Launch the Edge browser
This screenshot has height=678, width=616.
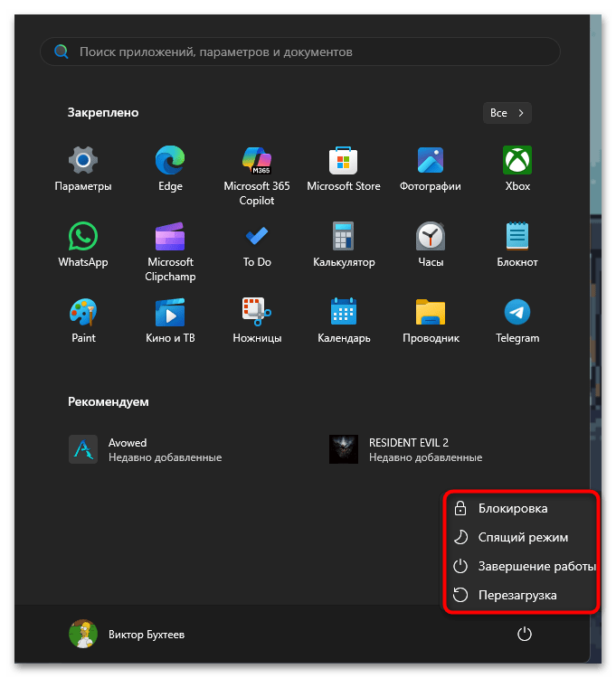(x=170, y=169)
